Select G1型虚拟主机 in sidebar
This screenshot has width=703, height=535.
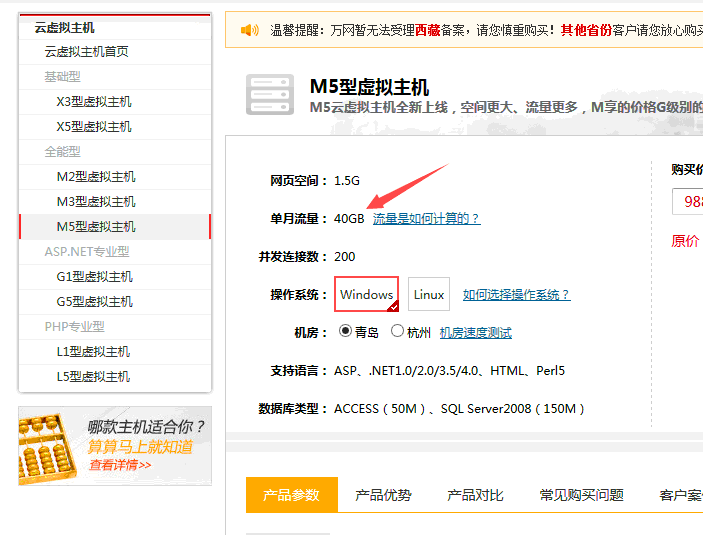94,276
